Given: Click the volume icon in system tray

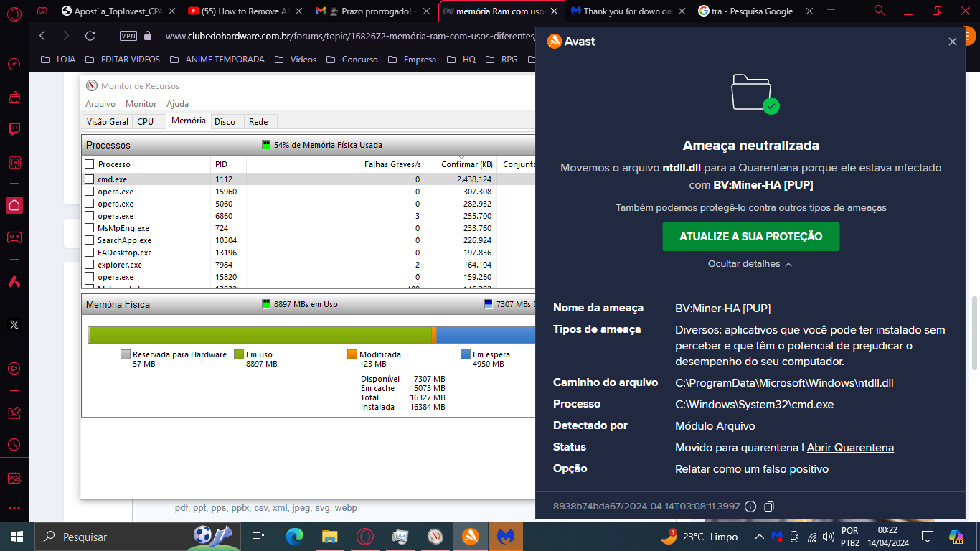Looking at the screenshot, I should click(828, 537).
